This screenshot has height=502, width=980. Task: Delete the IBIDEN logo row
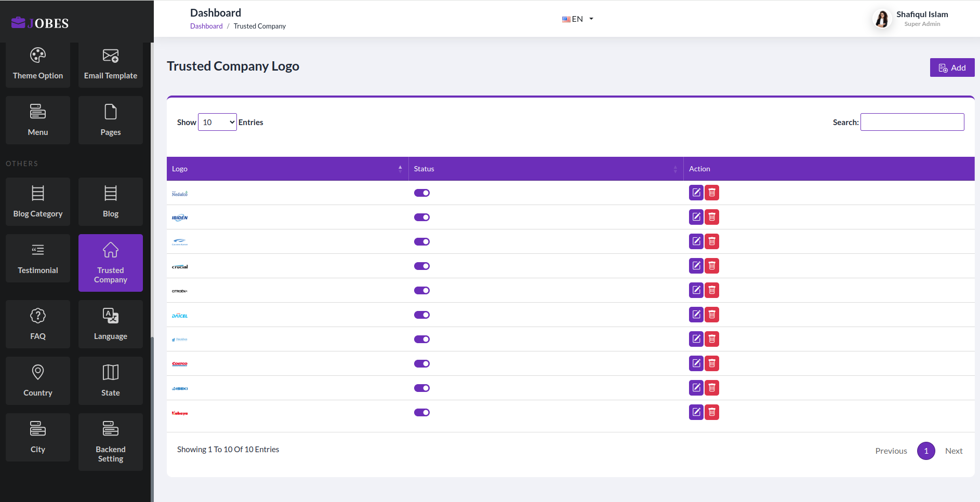point(712,217)
